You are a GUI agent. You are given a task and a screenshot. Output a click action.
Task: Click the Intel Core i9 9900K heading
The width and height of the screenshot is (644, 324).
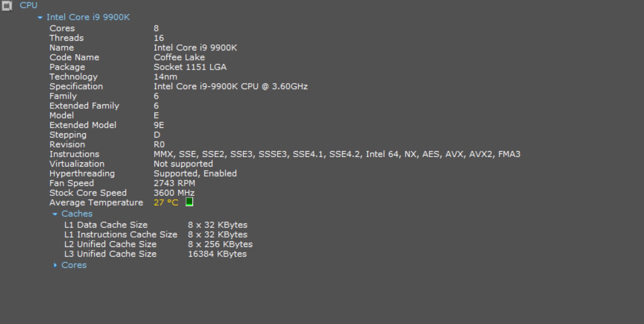pyautogui.click(x=88, y=17)
